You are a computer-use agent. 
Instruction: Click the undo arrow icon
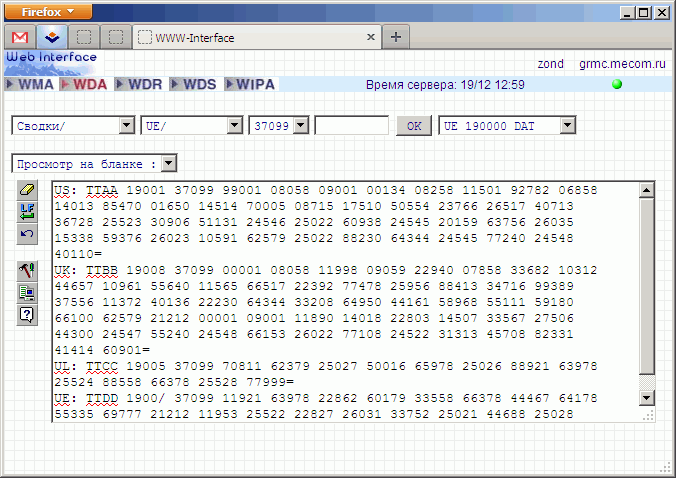coord(27,234)
